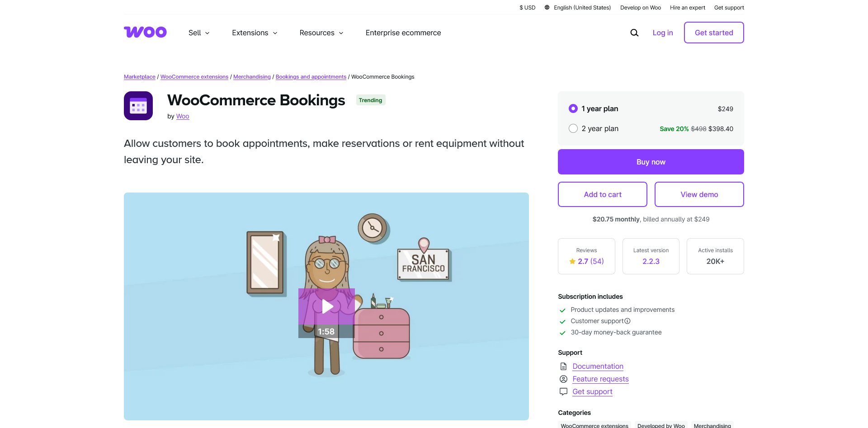The height and width of the screenshot is (428, 868).
Task: Open Hire an expert link
Action: pos(688,7)
